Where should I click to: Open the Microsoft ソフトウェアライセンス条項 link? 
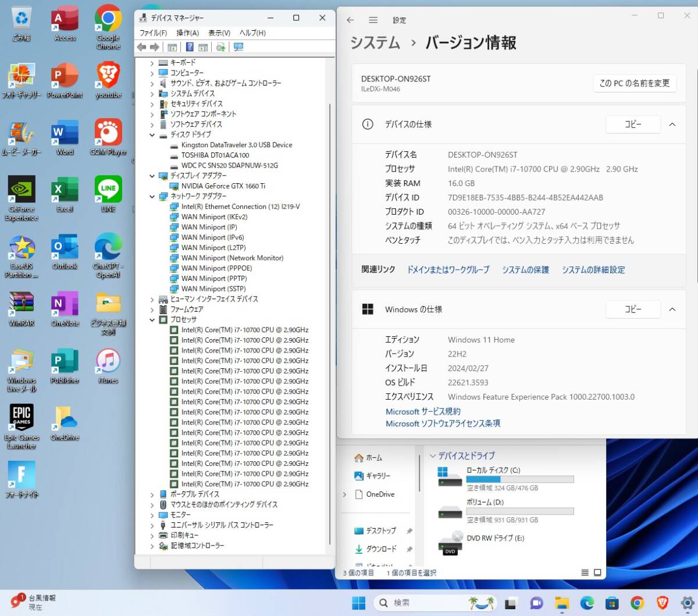pyautogui.click(x=443, y=423)
